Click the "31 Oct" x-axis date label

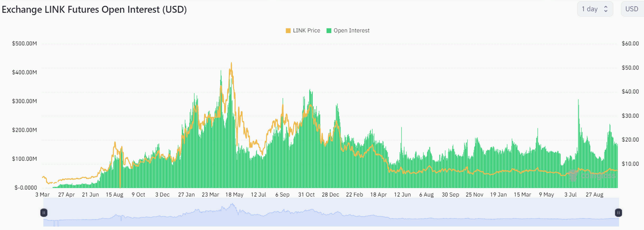[x=306, y=195]
